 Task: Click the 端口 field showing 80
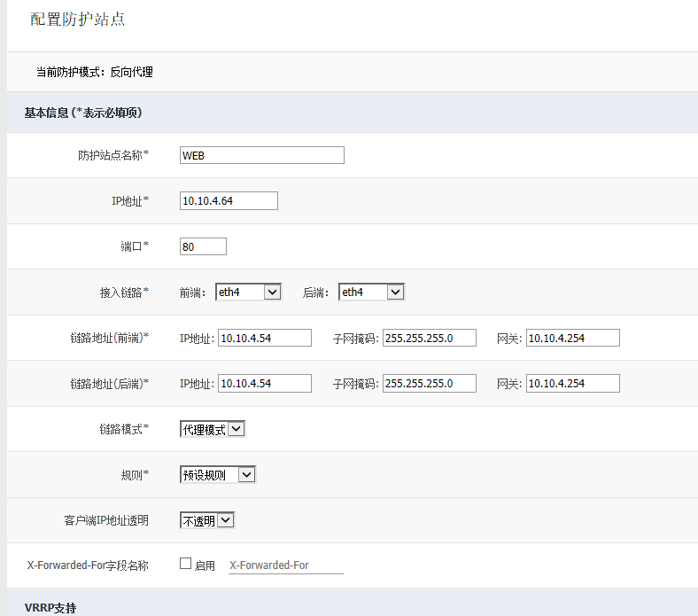203,246
